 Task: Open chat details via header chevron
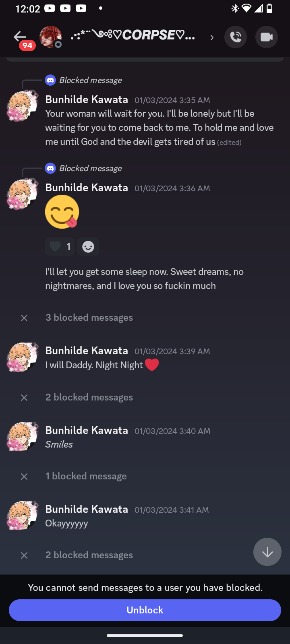(x=212, y=37)
